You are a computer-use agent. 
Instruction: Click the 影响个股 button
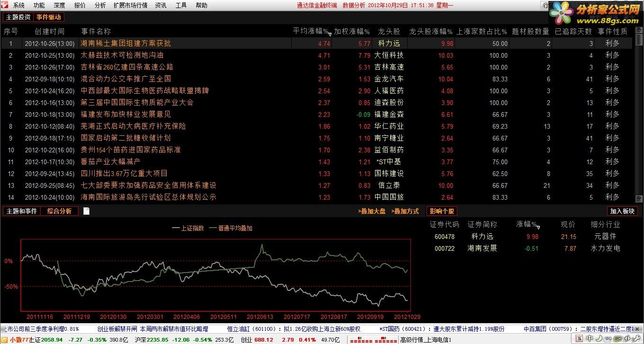(442, 211)
